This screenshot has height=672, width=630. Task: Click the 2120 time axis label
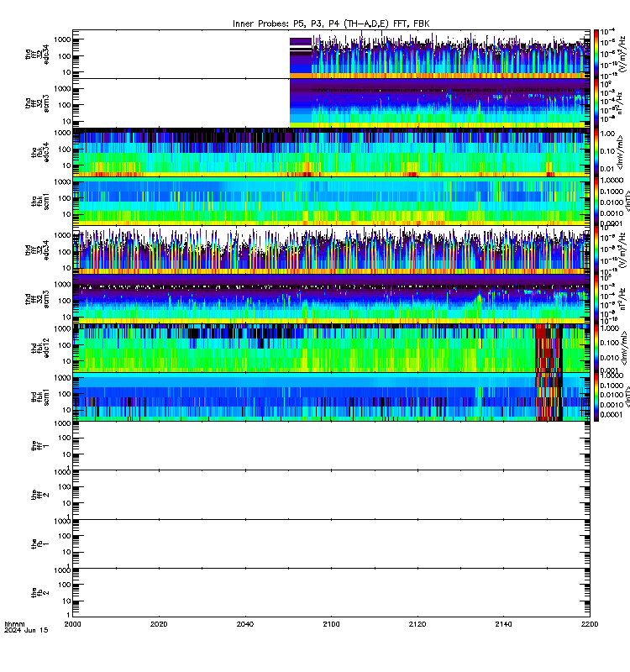(x=417, y=624)
